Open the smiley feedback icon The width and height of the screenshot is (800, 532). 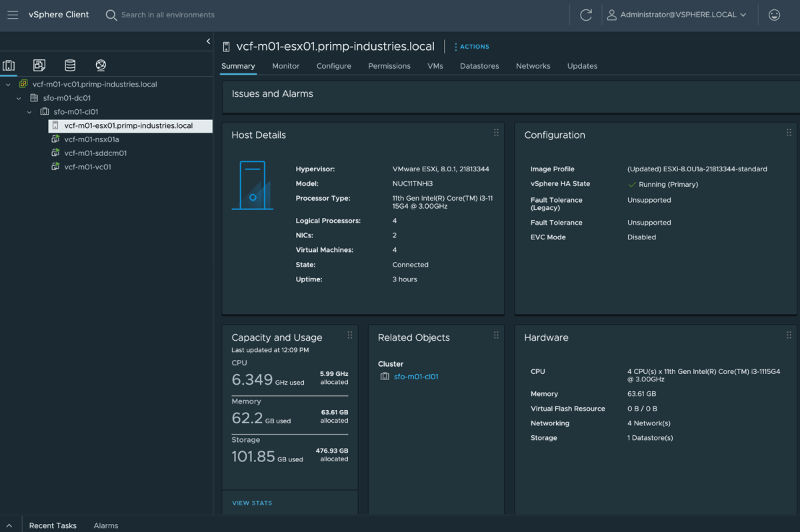774,15
